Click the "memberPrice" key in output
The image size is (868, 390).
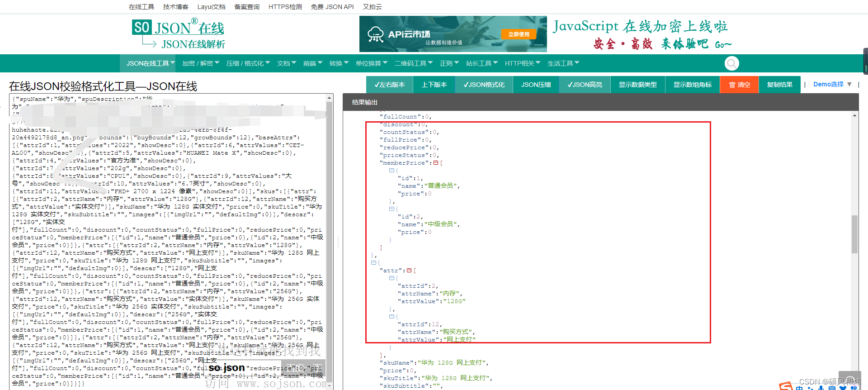coord(404,163)
